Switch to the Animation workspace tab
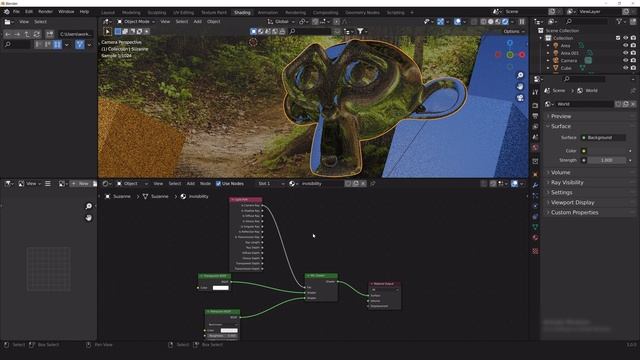 pyautogui.click(x=268, y=13)
